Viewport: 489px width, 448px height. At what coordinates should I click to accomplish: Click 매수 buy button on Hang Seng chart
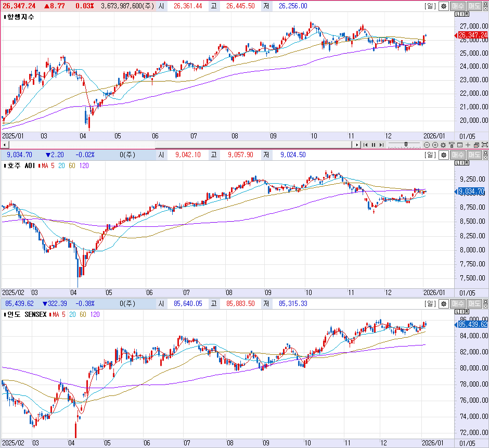[x=457, y=6]
